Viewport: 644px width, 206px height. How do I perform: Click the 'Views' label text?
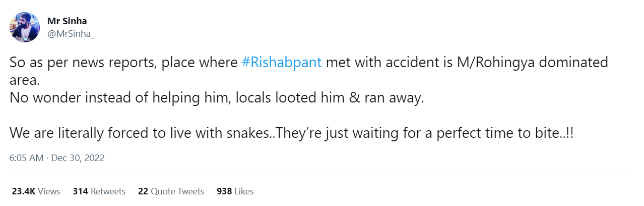[49, 191]
